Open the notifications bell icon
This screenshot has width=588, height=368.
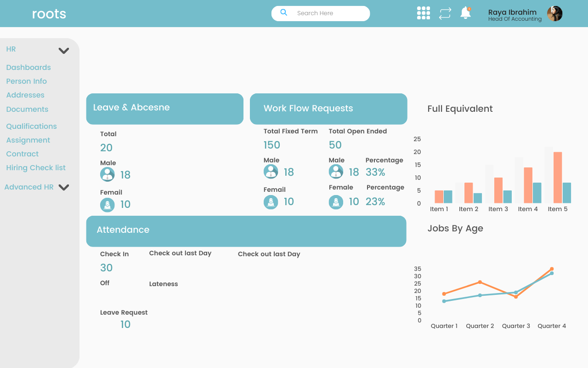click(465, 13)
